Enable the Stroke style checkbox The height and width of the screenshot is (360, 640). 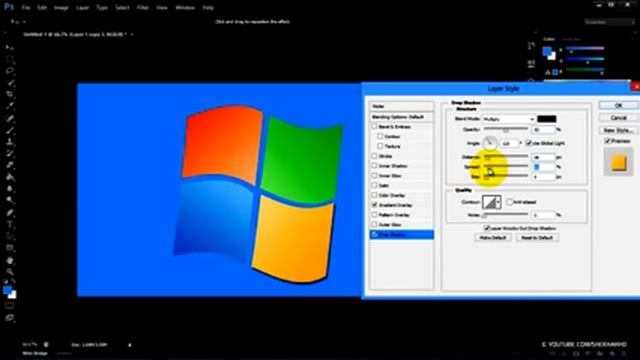(374, 156)
